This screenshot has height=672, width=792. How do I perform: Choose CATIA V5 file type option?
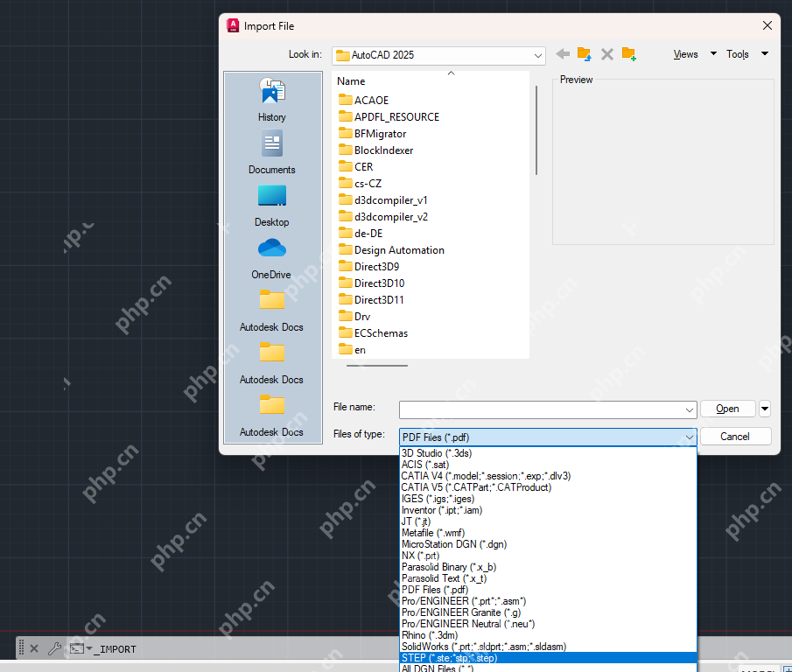click(x=548, y=487)
